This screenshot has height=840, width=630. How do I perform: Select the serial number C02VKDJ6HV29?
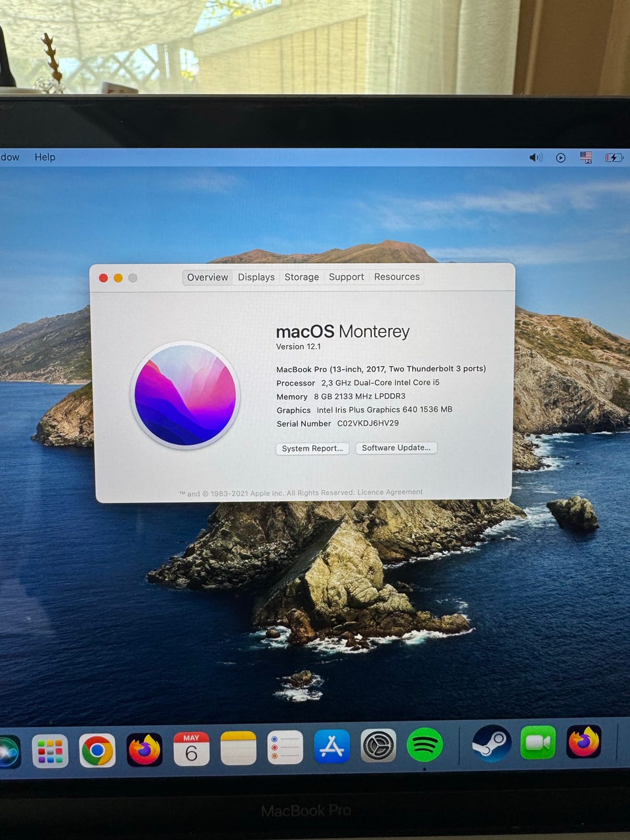(367, 423)
